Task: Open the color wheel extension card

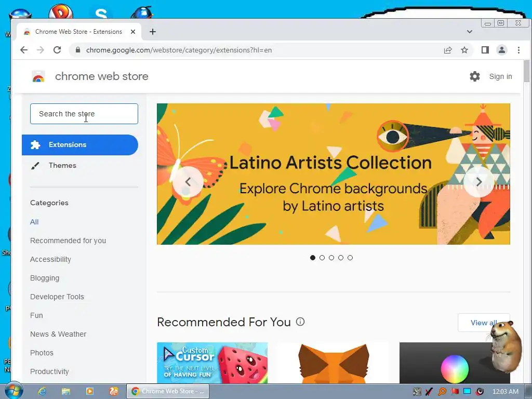Action: click(455, 363)
